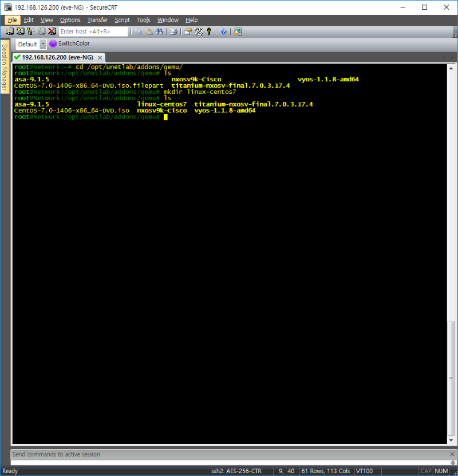The height and width of the screenshot is (476, 458).
Task: Open the Session Manager side tab
Action: (x=5, y=67)
